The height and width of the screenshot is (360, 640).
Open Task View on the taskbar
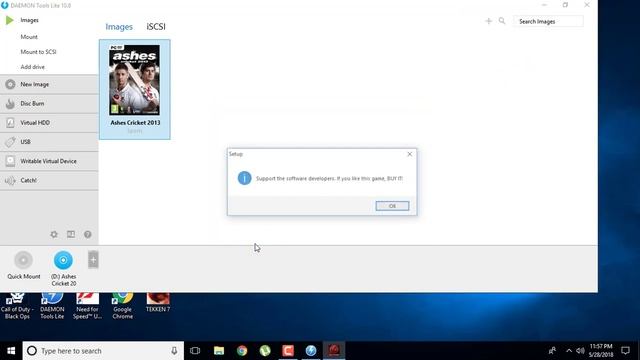[195, 351]
